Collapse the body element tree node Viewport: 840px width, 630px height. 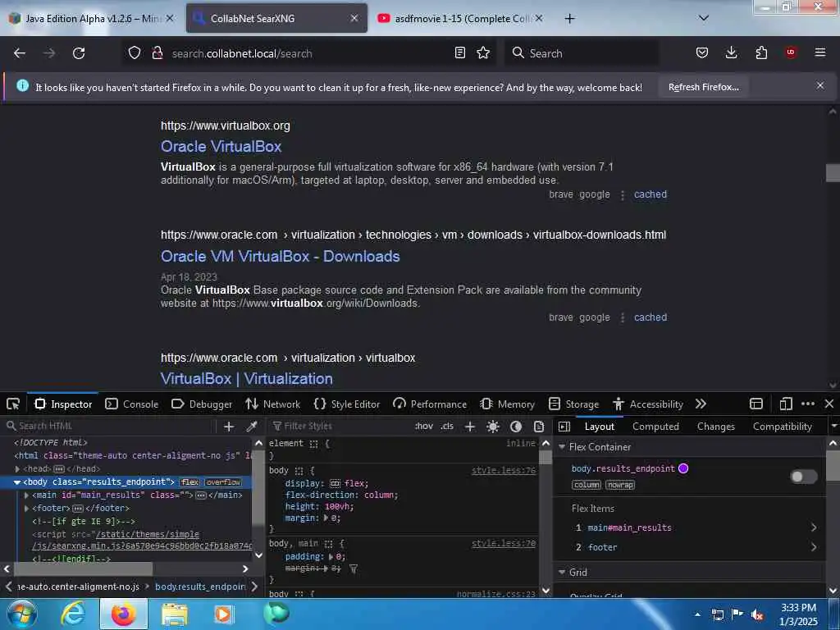pyautogui.click(x=17, y=482)
